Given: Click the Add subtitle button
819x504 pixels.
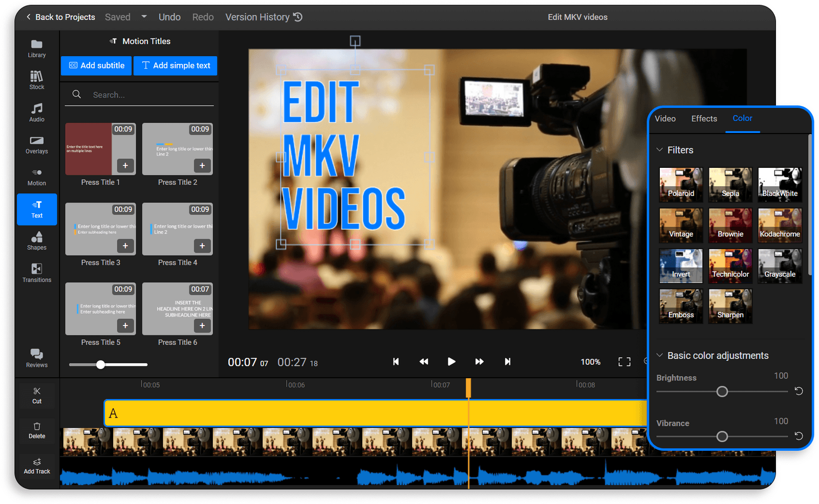Looking at the screenshot, I should pos(96,65).
